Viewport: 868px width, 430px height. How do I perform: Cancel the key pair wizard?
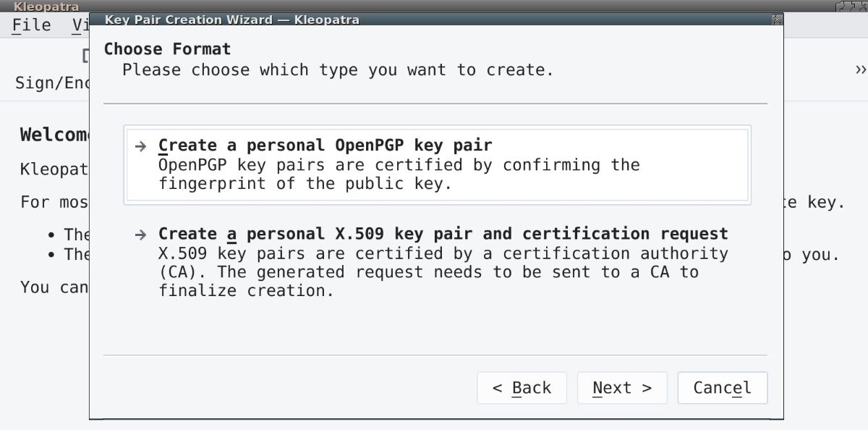point(722,388)
